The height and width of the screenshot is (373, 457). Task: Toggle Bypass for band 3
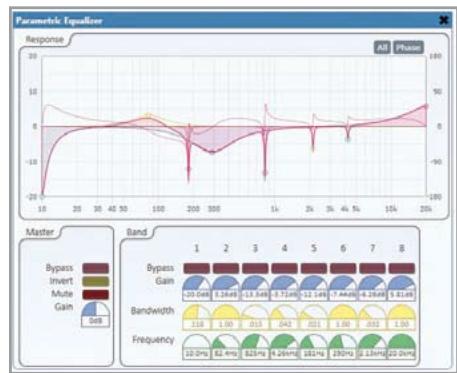point(255,268)
